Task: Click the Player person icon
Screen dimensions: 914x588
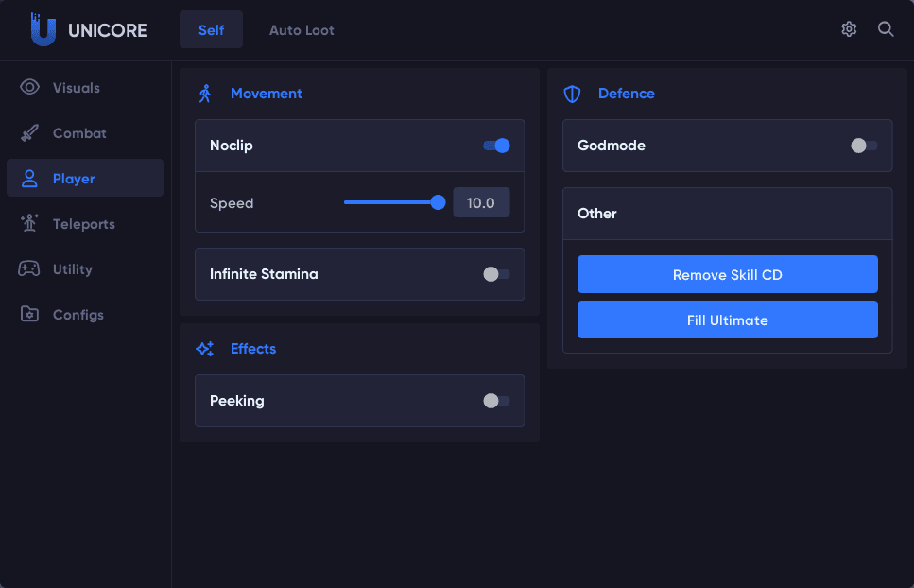Action: (x=29, y=179)
